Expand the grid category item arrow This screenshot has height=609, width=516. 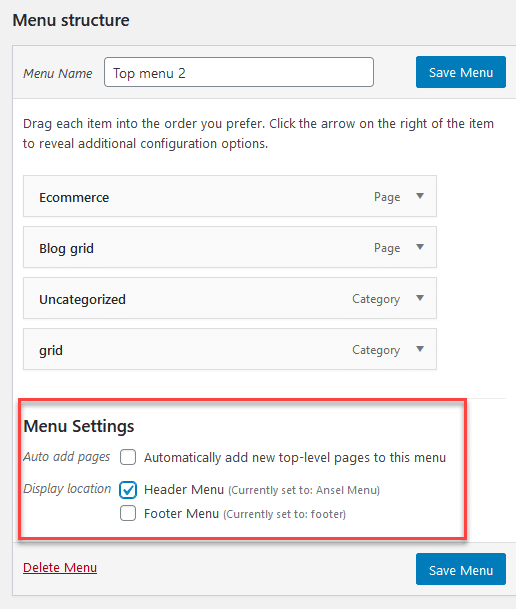(420, 349)
